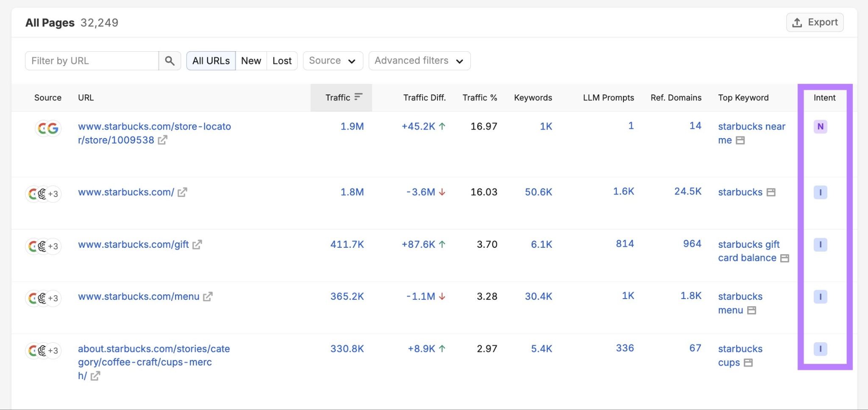Click SERP icon beside 'starbucks menu'
The height and width of the screenshot is (410, 868).
[x=751, y=310]
